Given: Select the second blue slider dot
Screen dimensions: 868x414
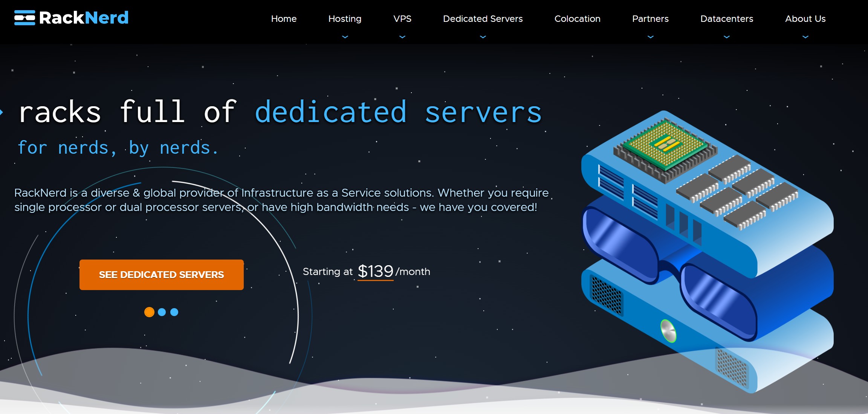Looking at the screenshot, I should 162,312.
